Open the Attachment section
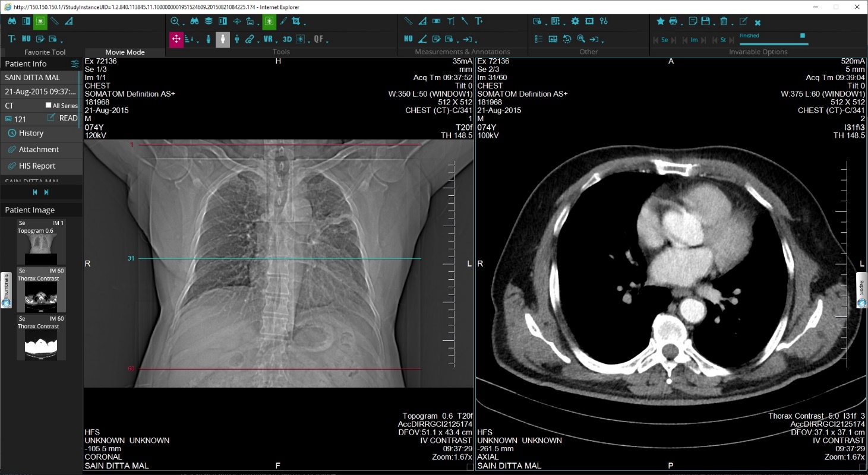This screenshot has height=475, width=868. [x=41, y=150]
